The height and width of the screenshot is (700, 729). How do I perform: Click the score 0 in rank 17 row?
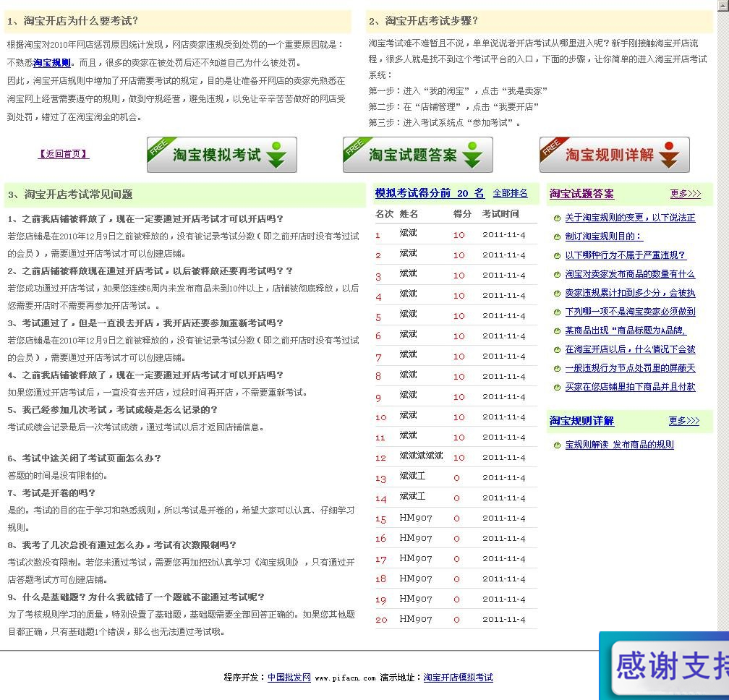456,559
